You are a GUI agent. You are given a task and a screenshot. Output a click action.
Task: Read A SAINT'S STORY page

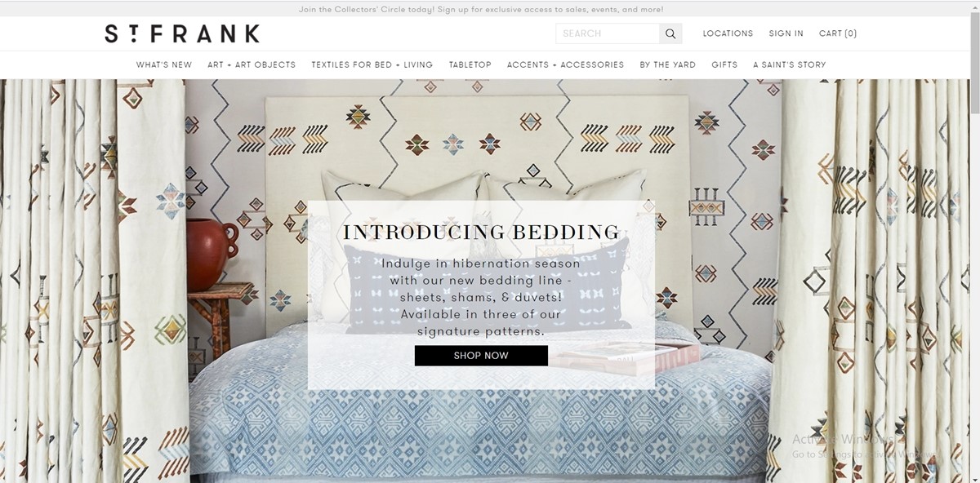click(790, 64)
